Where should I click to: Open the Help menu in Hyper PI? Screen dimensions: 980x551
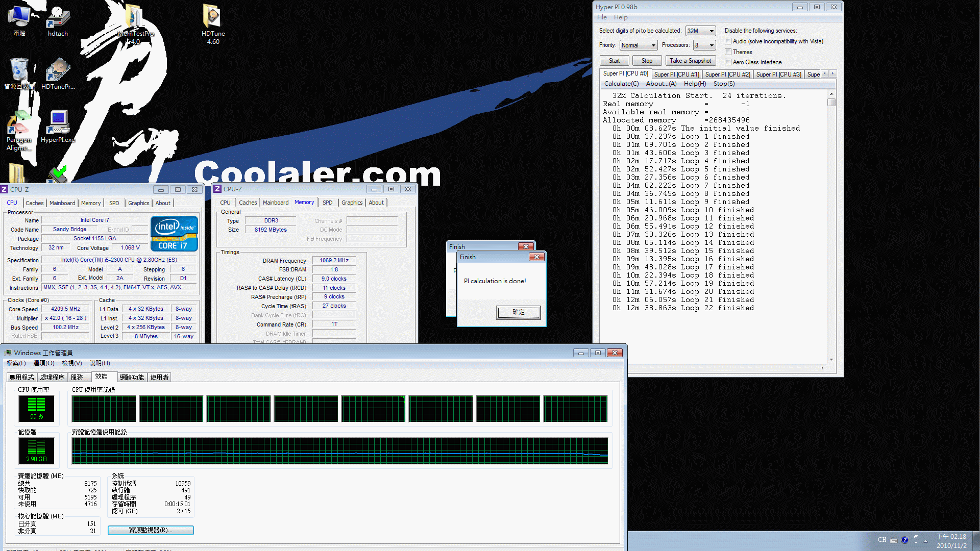click(621, 17)
